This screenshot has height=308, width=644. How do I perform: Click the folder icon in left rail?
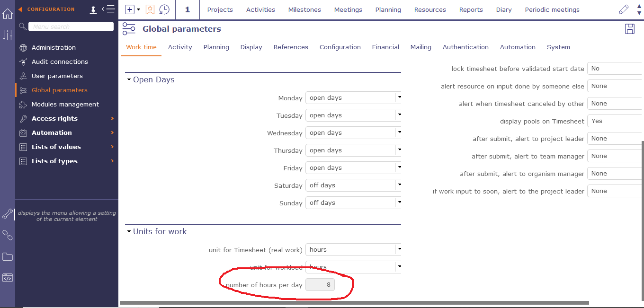tap(8, 257)
